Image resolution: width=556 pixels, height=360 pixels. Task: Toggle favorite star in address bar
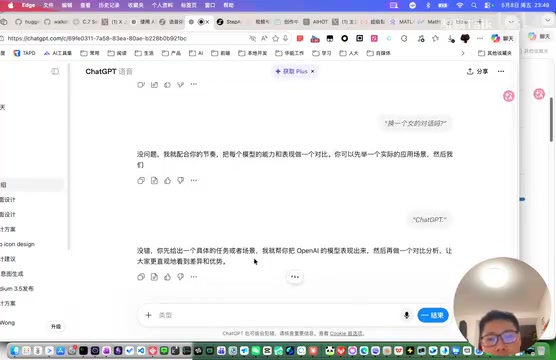276,38
